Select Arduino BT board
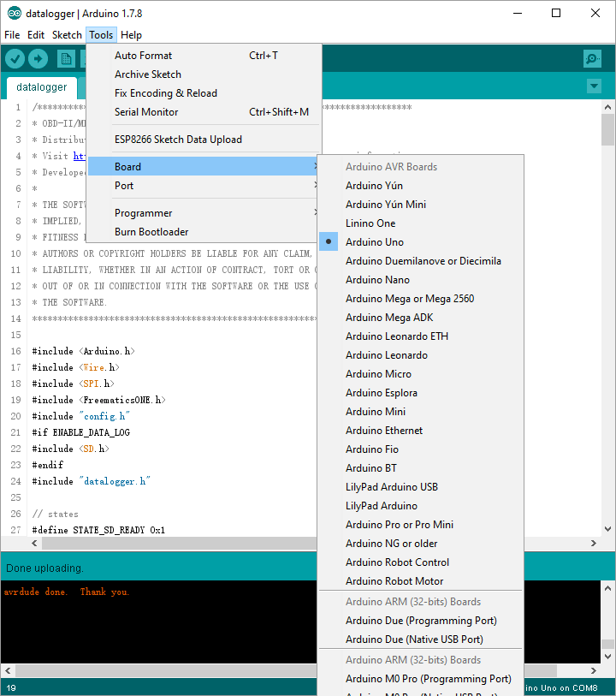This screenshot has width=616, height=696. 421,468
